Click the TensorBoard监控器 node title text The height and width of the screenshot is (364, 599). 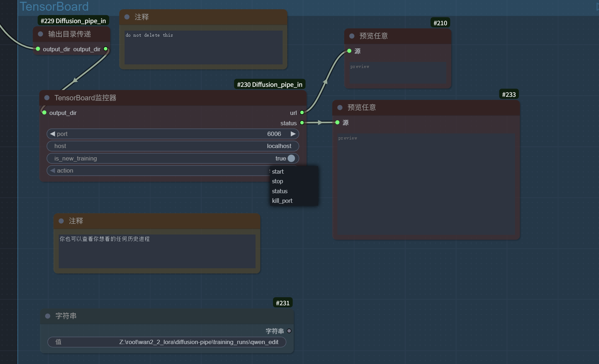[85, 98]
